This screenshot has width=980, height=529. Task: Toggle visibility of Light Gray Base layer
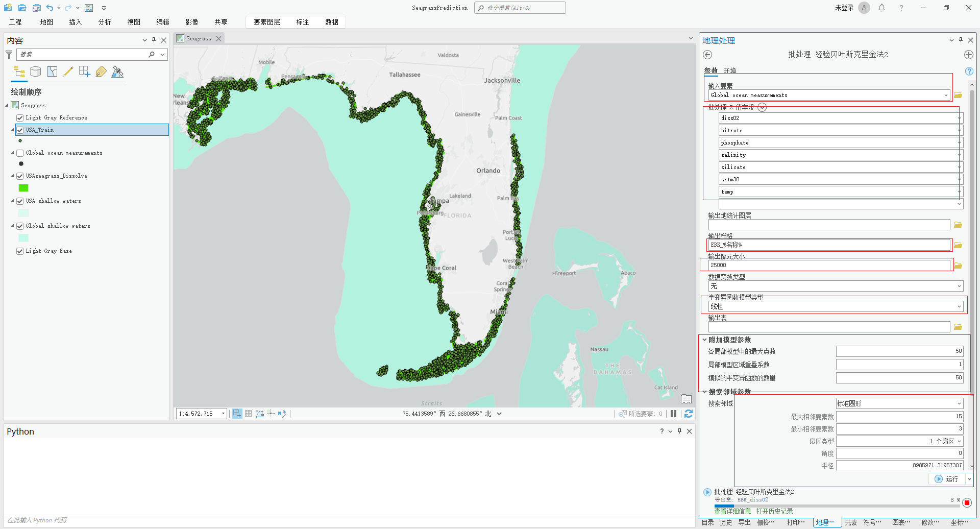click(19, 251)
